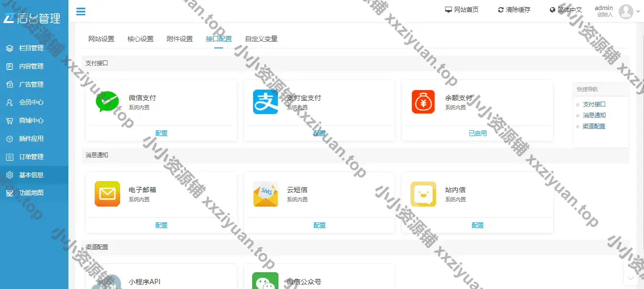Click the cloud SMS icon
Viewport: 644px width, 289px height.
pyautogui.click(x=265, y=194)
